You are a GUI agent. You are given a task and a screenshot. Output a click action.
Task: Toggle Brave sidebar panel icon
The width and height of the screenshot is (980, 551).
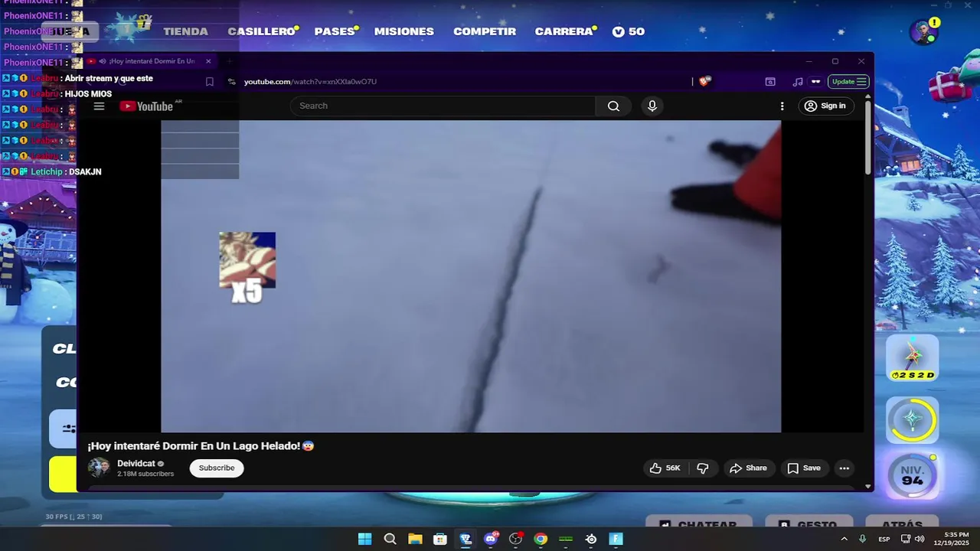point(770,81)
